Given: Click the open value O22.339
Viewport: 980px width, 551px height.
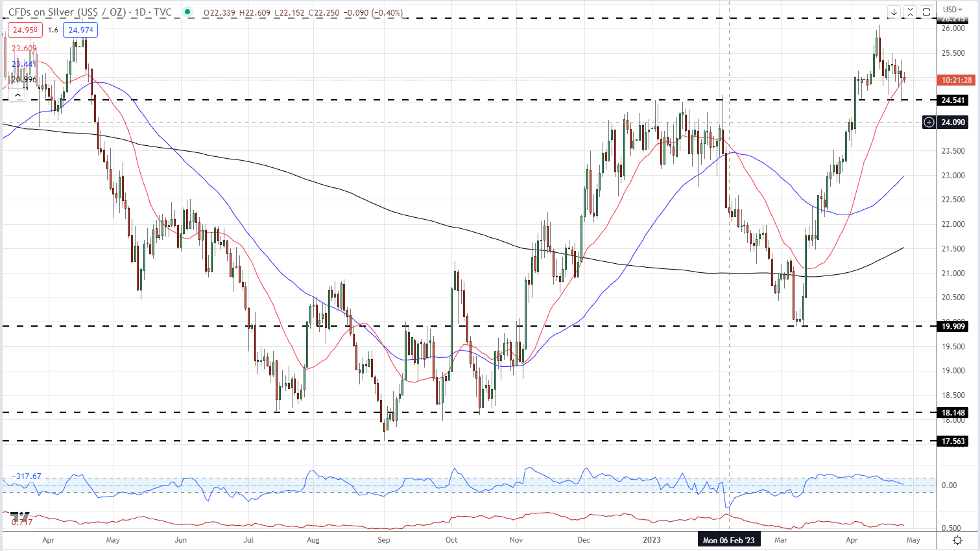Looking at the screenshot, I should point(220,12).
